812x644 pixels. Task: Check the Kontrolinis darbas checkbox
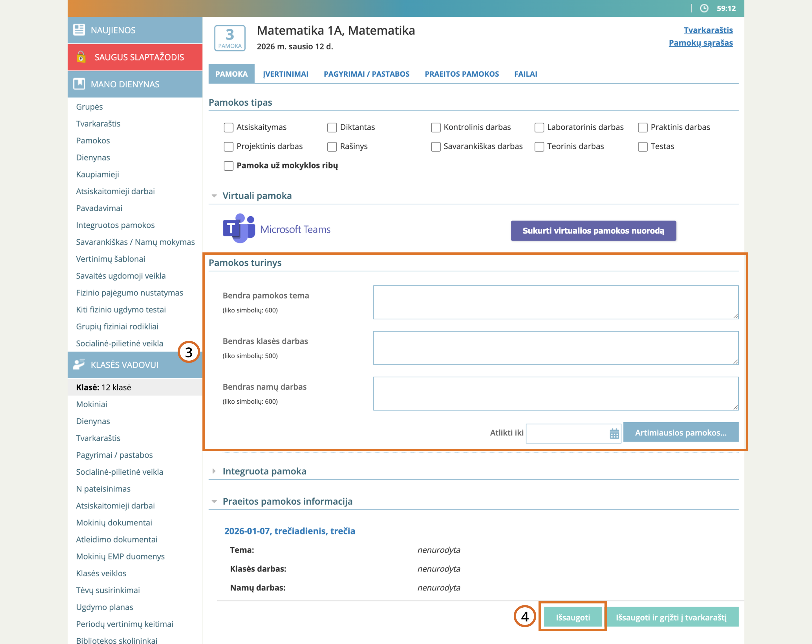click(x=435, y=128)
